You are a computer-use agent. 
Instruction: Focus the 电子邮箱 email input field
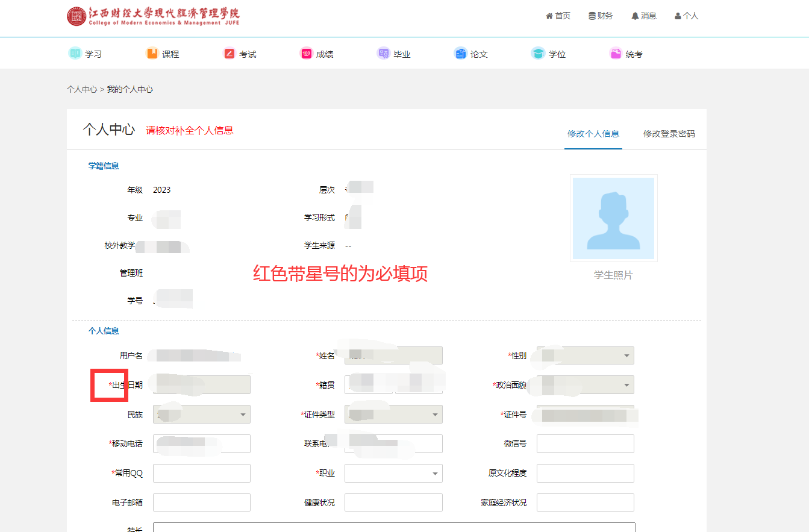pyautogui.click(x=201, y=502)
